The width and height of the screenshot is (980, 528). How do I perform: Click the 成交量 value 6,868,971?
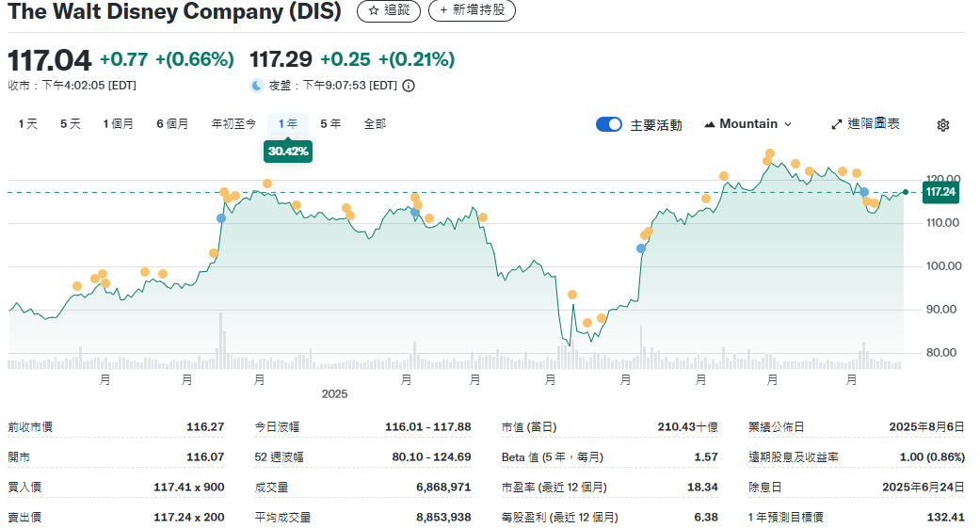pos(443,487)
